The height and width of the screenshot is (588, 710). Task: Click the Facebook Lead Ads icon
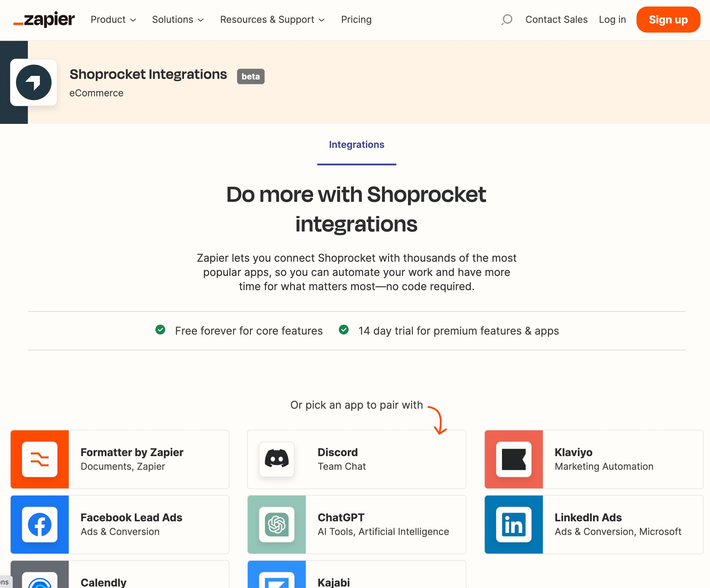tap(39, 525)
